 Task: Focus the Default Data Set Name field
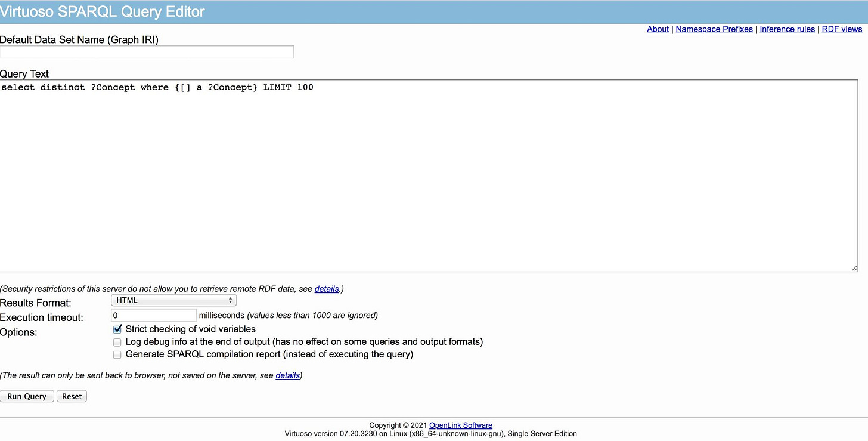click(x=147, y=52)
